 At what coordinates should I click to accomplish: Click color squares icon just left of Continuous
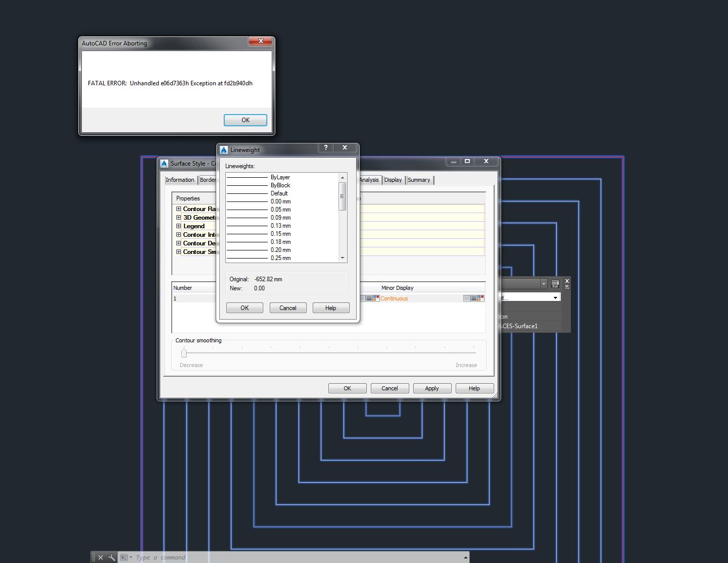click(376, 298)
